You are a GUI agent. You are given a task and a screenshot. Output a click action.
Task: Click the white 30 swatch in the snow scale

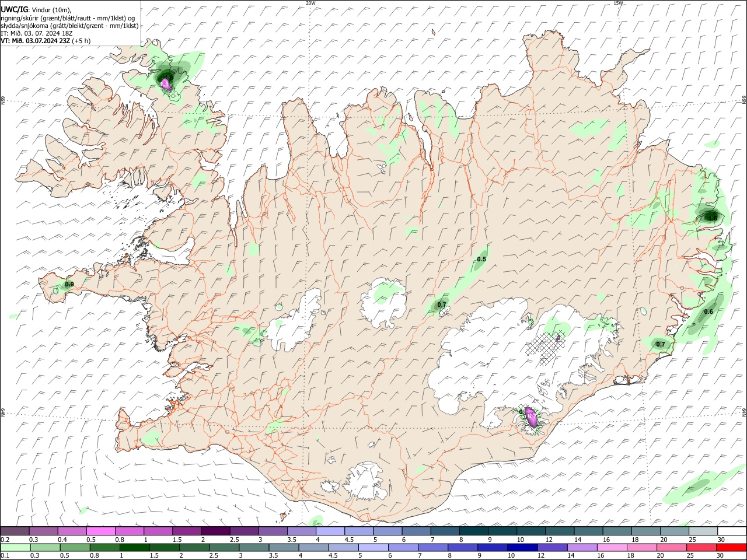click(x=731, y=531)
